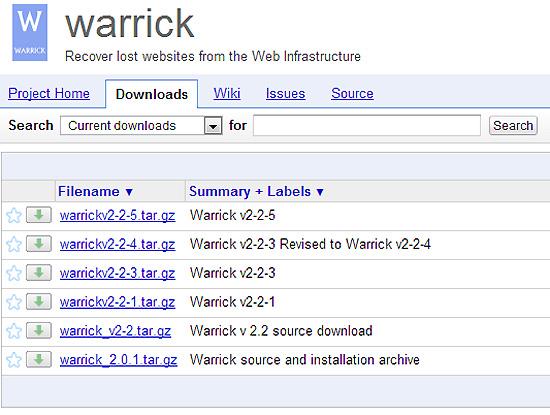Star the warrickv2-2-5.tar.gz download

pos(14,215)
